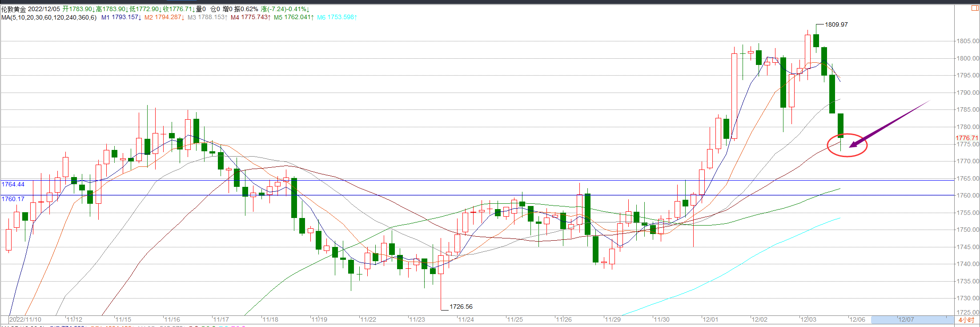Viewport: 980px width, 327px height.
Task: Click the 1726.56 low price marker
Action: pos(461,307)
